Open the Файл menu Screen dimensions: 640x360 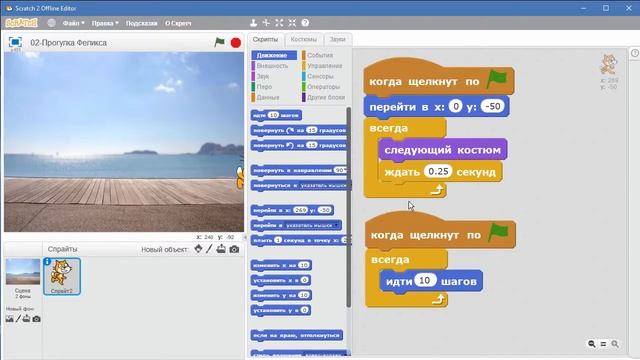coord(73,23)
